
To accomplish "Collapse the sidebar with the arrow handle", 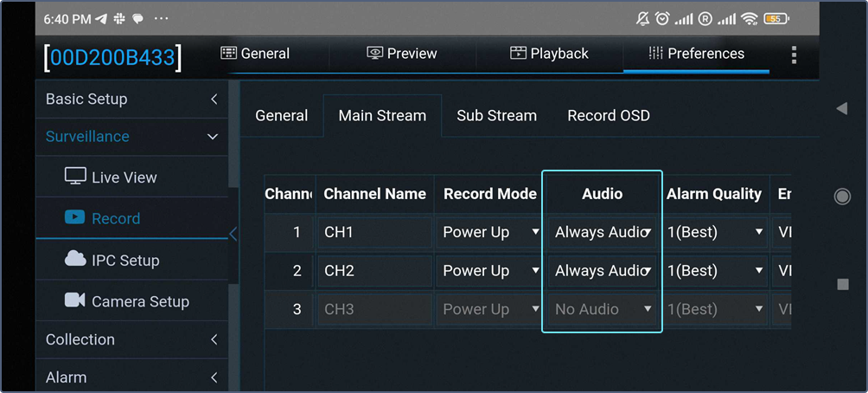I will click(x=233, y=233).
